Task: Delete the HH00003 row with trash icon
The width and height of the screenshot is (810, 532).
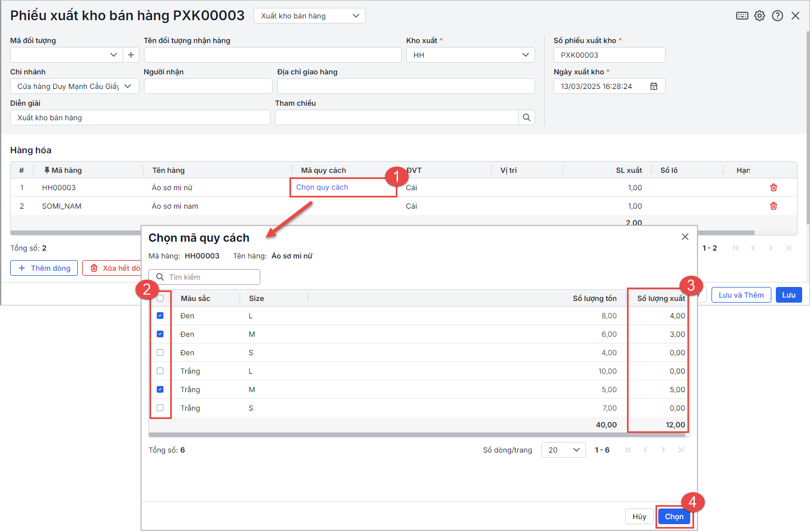Action: [773, 187]
